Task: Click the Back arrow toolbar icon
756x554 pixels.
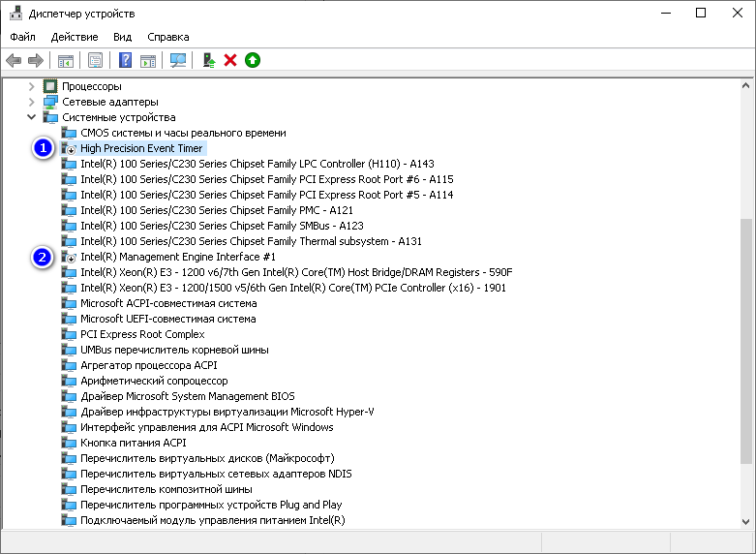Action: coord(14,60)
